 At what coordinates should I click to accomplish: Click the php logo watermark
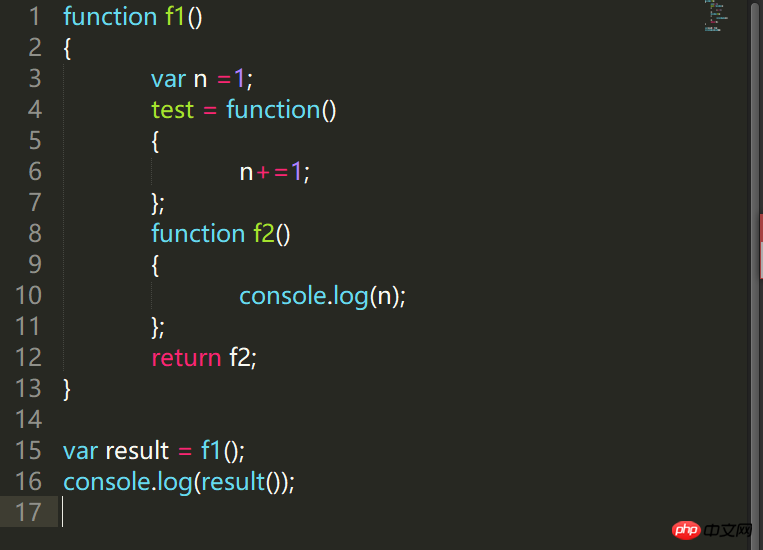686,530
